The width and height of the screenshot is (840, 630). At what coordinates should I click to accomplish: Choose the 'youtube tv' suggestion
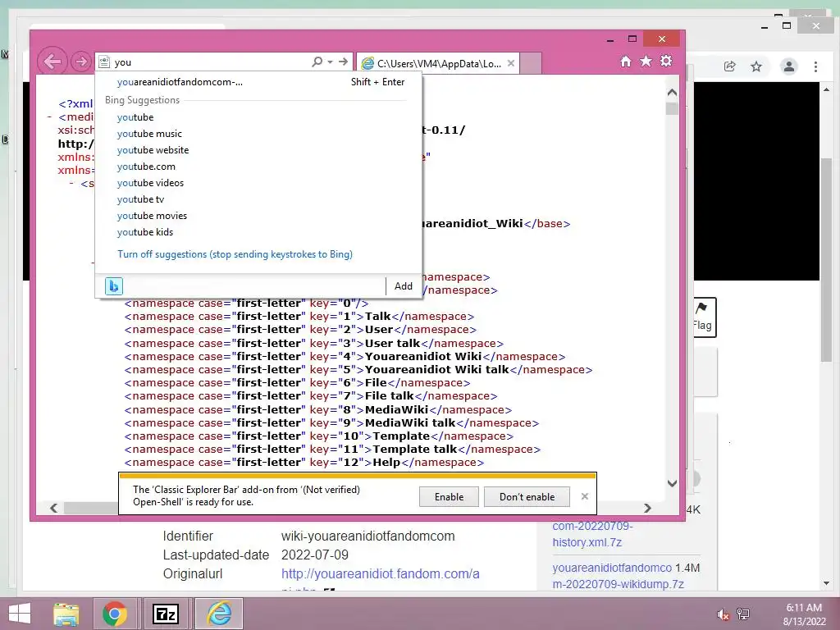(258, 199)
